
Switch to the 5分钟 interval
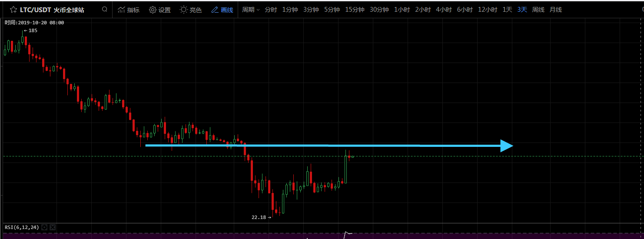coord(332,10)
